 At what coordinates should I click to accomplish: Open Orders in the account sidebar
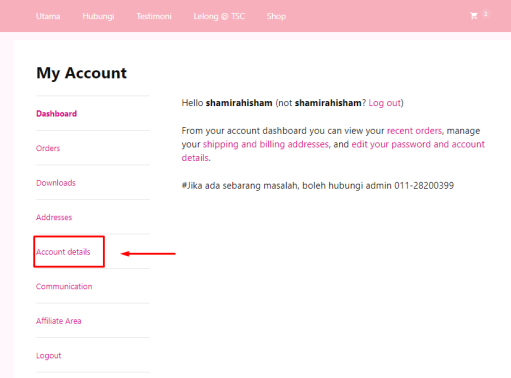[48, 148]
